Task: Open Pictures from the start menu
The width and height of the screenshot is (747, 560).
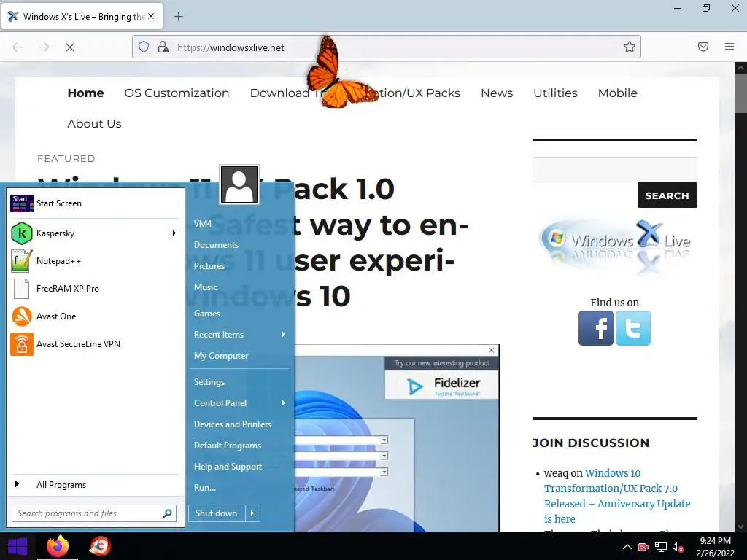Action: coord(209,266)
